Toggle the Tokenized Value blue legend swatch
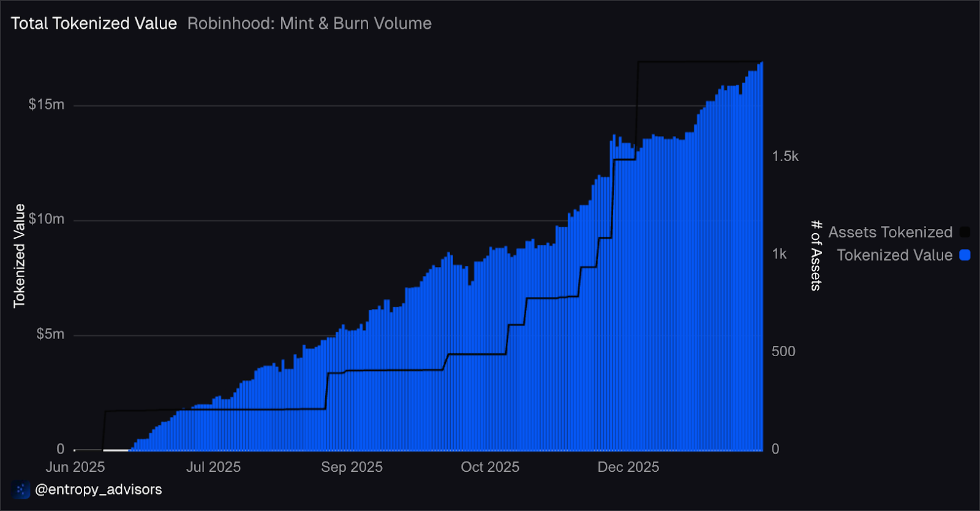 965,255
